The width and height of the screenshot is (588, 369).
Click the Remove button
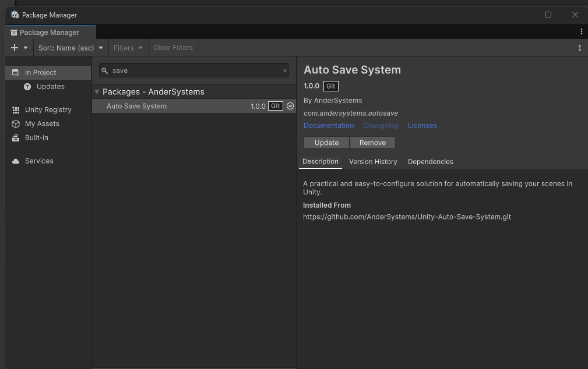tap(372, 143)
